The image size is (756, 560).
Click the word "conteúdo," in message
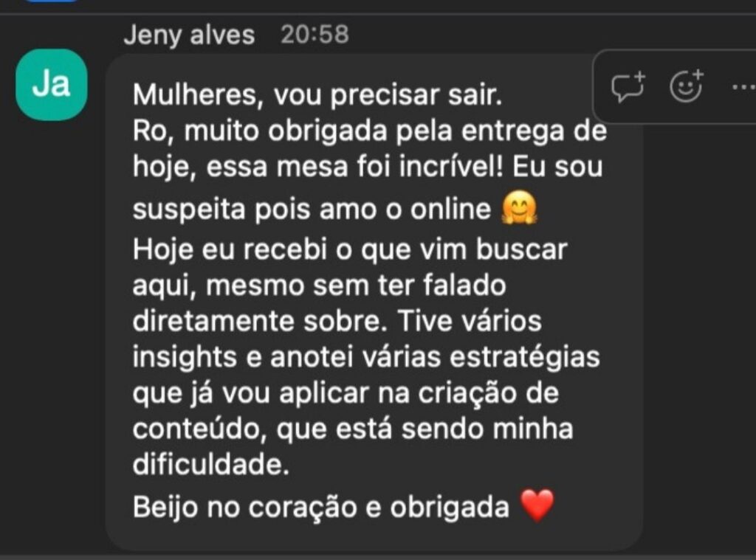tap(200, 429)
